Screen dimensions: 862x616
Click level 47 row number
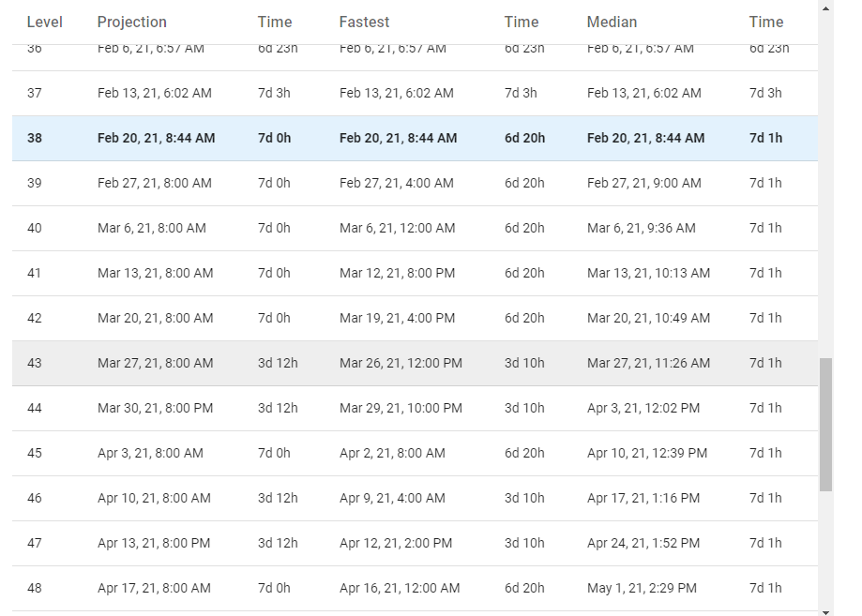pos(35,543)
